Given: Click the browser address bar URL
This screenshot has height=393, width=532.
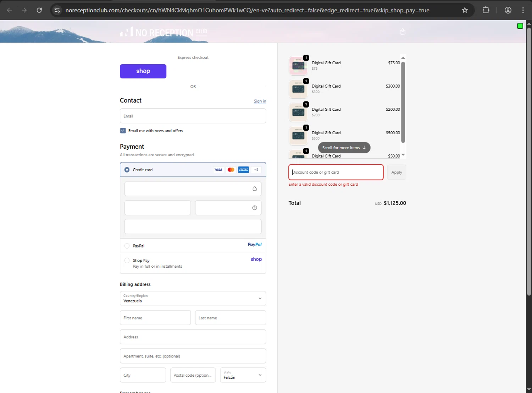Looking at the screenshot, I should point(247,10).
